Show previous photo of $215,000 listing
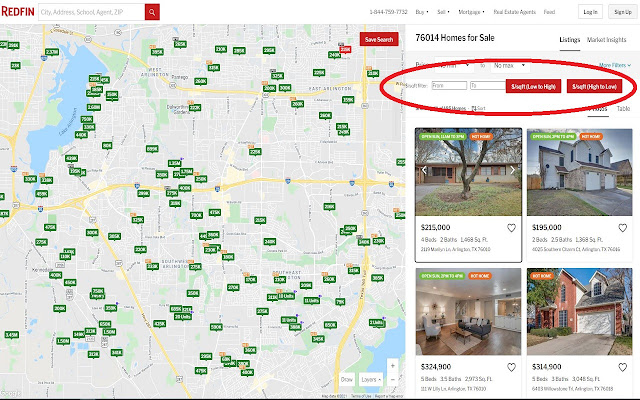 point(424,170)
